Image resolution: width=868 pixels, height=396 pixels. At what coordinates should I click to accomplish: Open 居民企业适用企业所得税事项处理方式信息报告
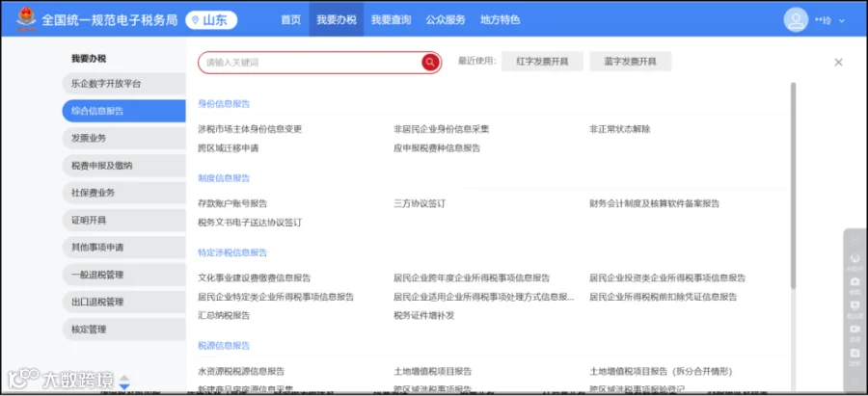pos(484,297)
